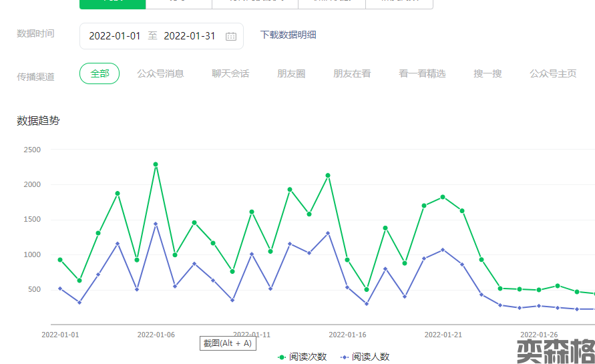Open the calendar icon in date range
Screen dimensions: 595x364
click(x=231, y=36)
